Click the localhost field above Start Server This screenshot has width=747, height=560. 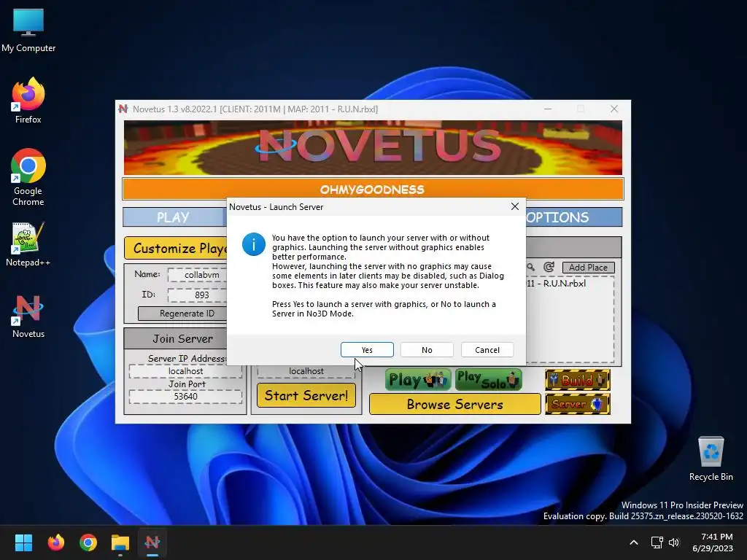click(306, 371)
